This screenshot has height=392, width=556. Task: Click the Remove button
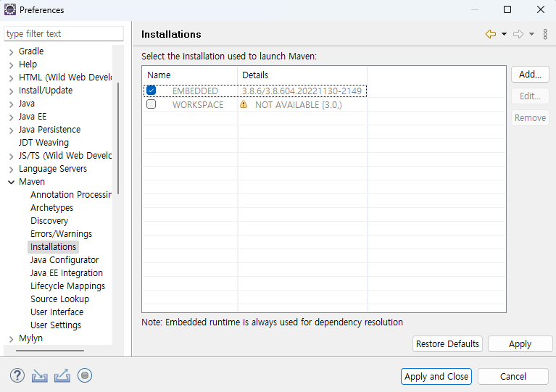[530, 117]
